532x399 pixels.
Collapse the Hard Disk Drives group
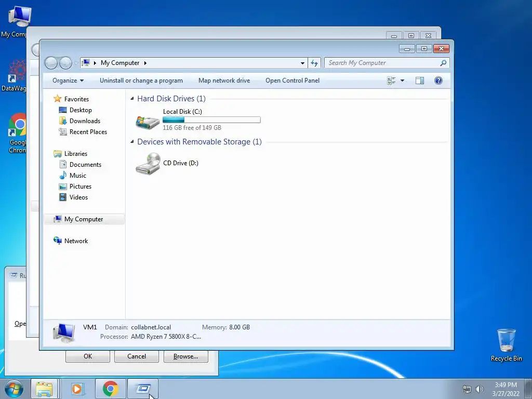(132, 98)
